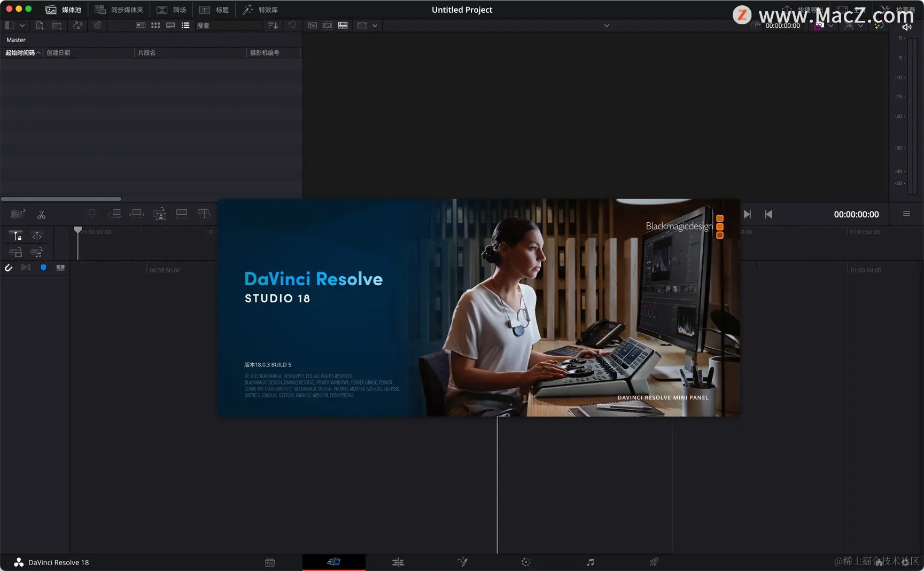
Task: Click the add track icon
Action: 60,268
